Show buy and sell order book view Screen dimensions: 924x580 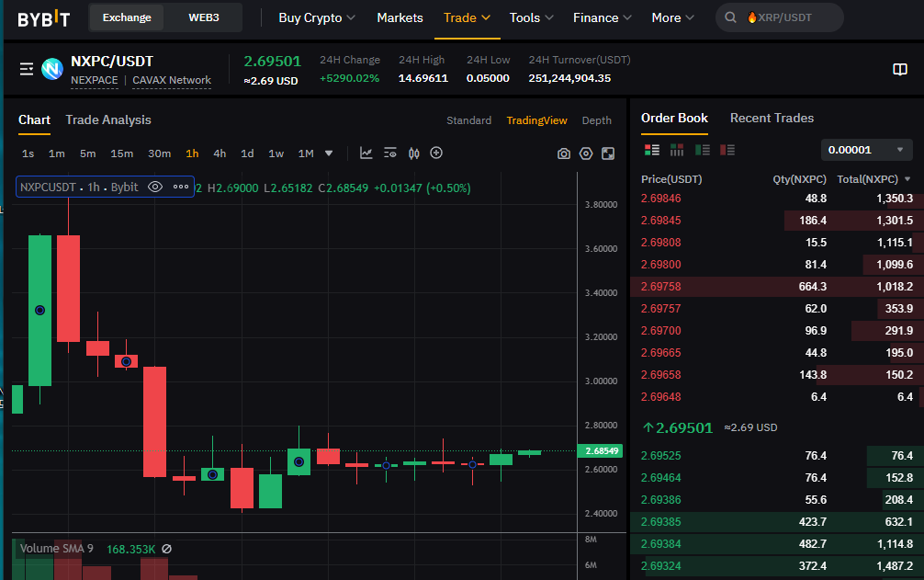point(652,150)
